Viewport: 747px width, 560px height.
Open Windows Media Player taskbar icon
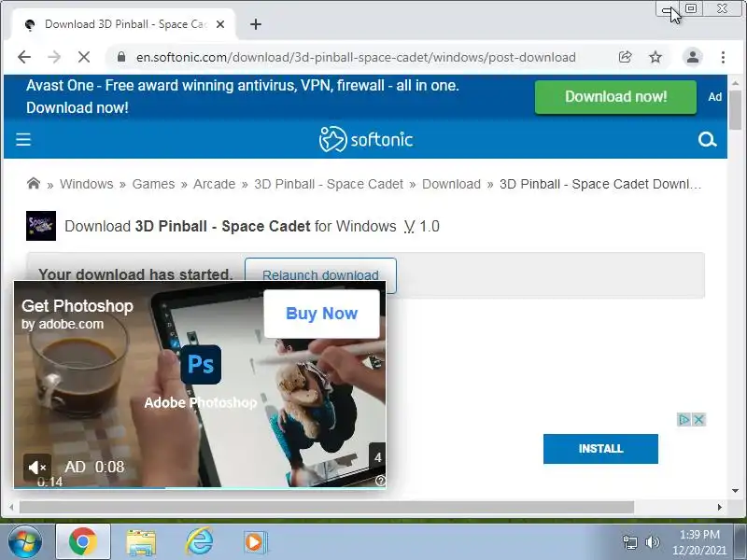[256, 542]
